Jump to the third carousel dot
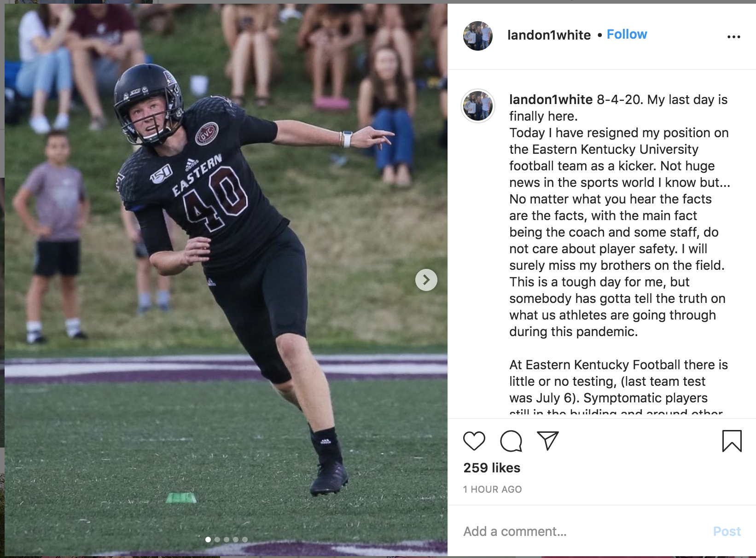Viewport: 756px width, 558px height. (227, 540)
